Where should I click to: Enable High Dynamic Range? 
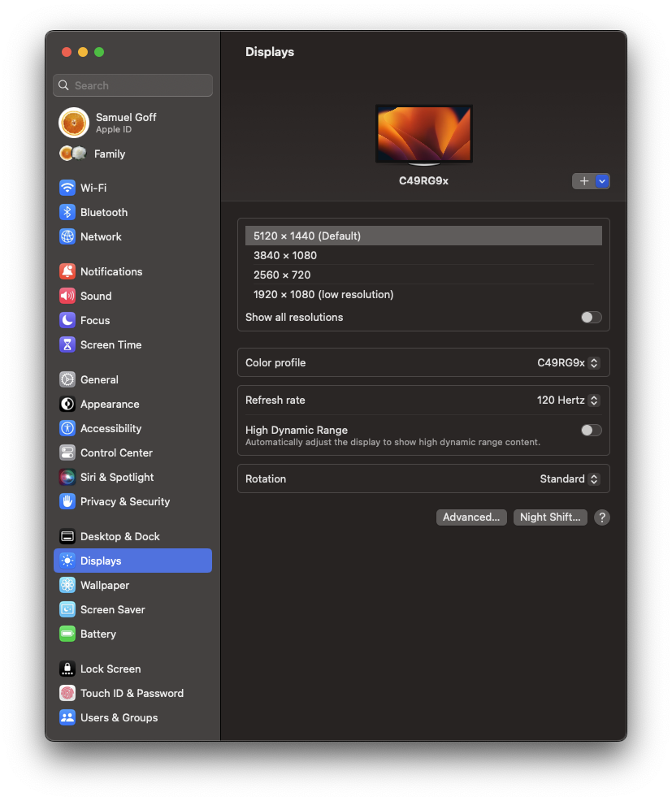(x=591, y=430)
